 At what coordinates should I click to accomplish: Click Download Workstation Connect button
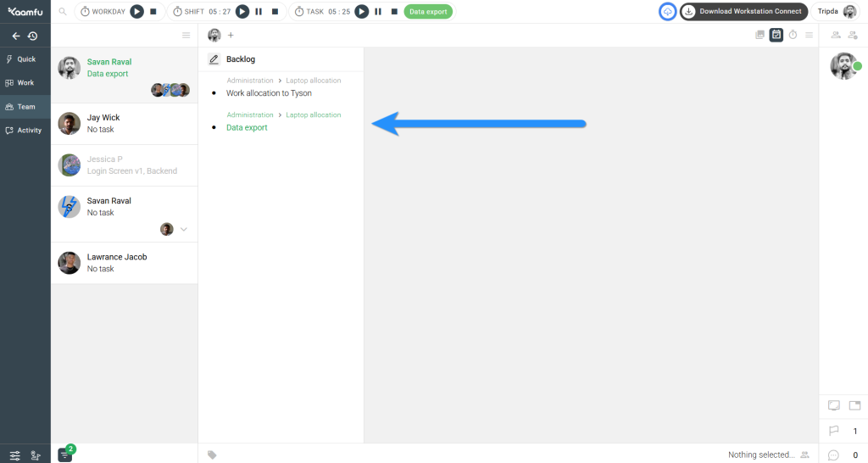743,12
